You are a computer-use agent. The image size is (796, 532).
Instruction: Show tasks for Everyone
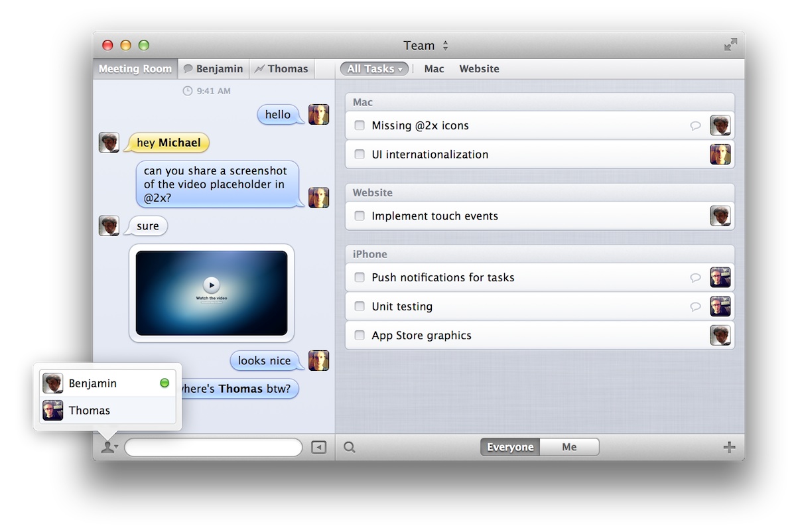pos(510,448)
